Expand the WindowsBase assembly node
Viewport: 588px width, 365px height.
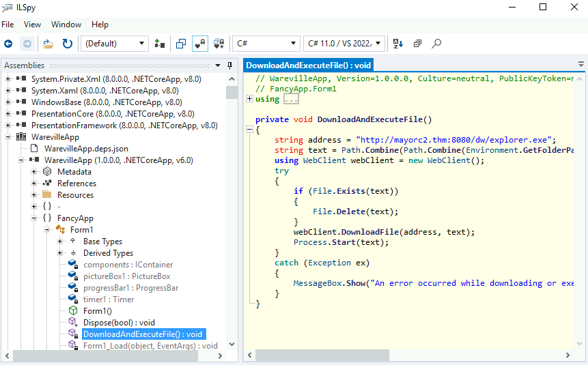[x=8, y=102]
